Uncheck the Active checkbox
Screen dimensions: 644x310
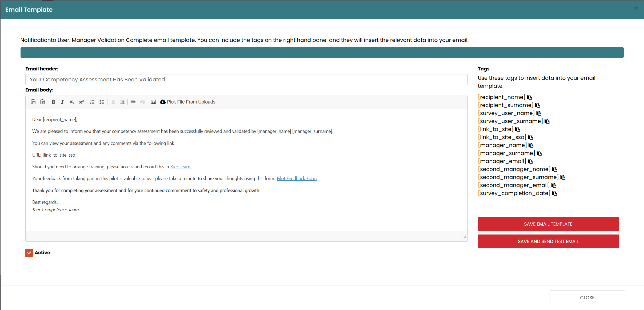coord(29,253)
